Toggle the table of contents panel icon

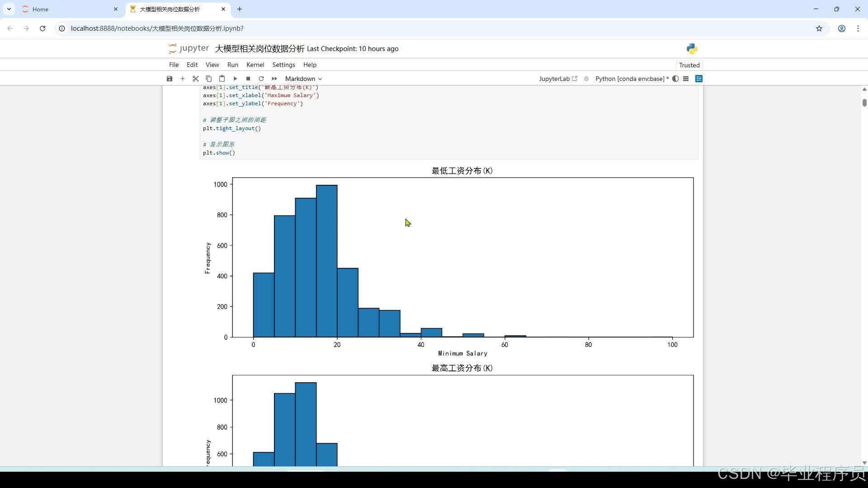(x=686, y=79)
